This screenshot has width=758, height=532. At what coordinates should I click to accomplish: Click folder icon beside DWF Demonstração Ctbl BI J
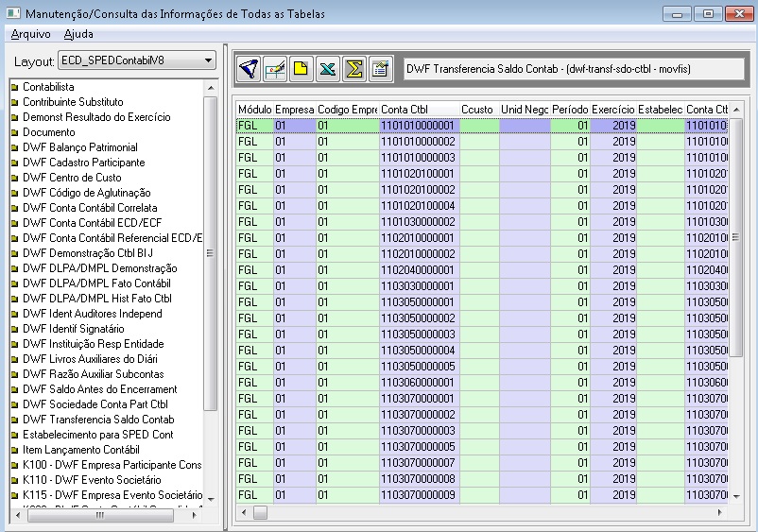(x=15, y=253)
